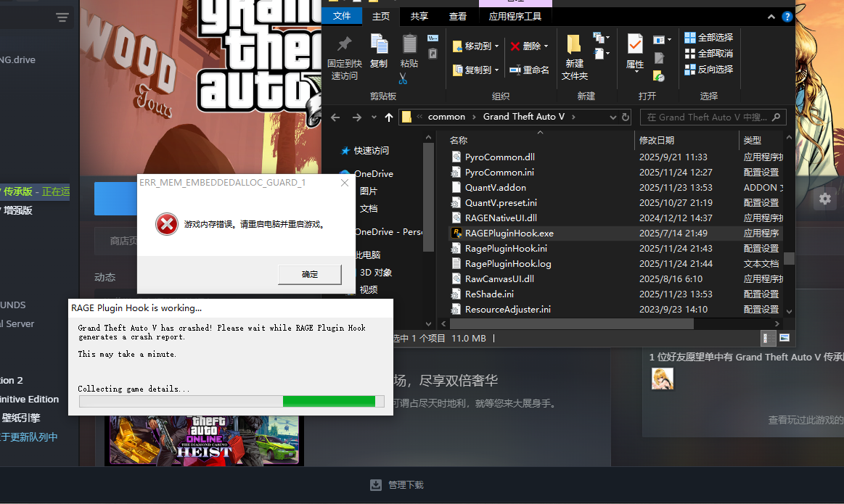Open the 删除 delete dropdown arrow
The image size is (844, 504).
[x=546, y=46]
